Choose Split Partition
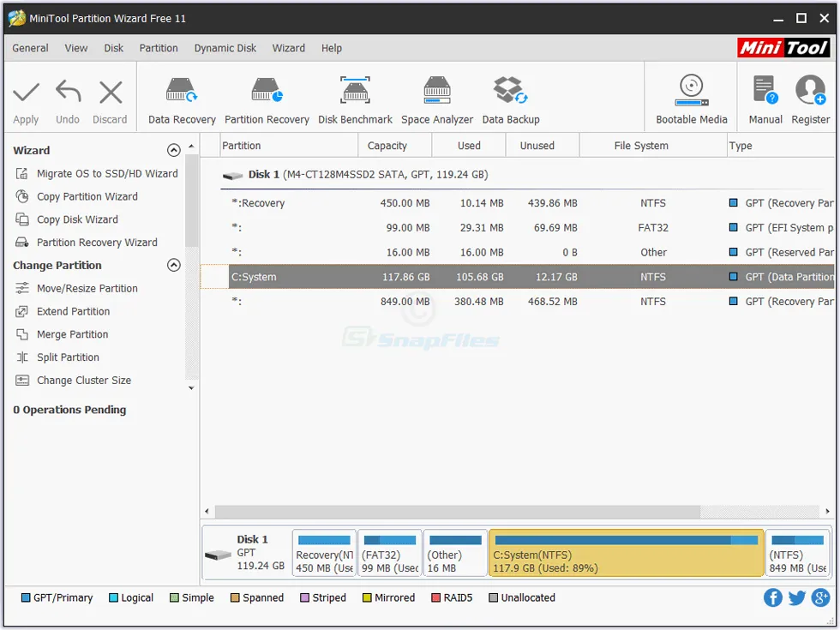Image resolution: width=840 pixels, height=630 pixels. (x=57, y=358)
